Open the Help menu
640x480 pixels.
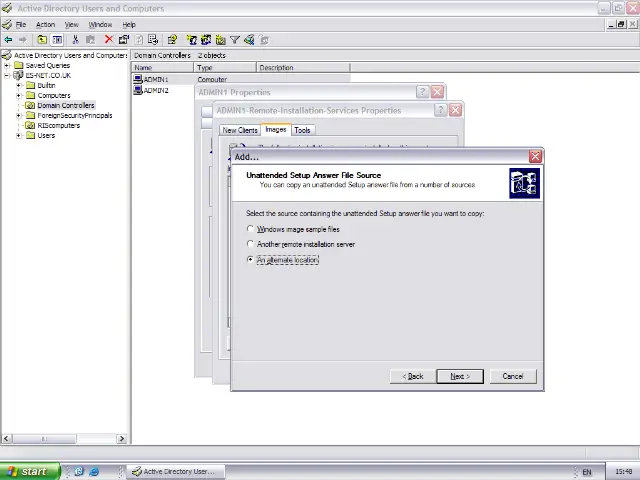coord(129,24)
